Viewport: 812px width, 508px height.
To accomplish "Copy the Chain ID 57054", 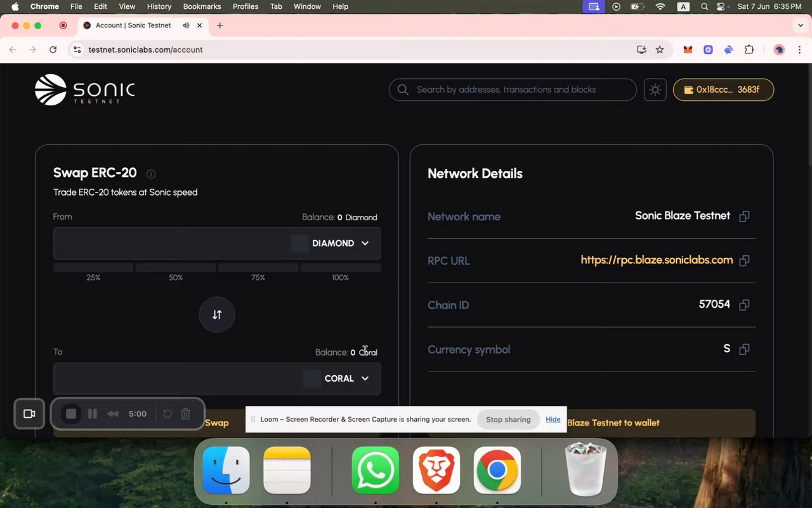I will (745, 305).
